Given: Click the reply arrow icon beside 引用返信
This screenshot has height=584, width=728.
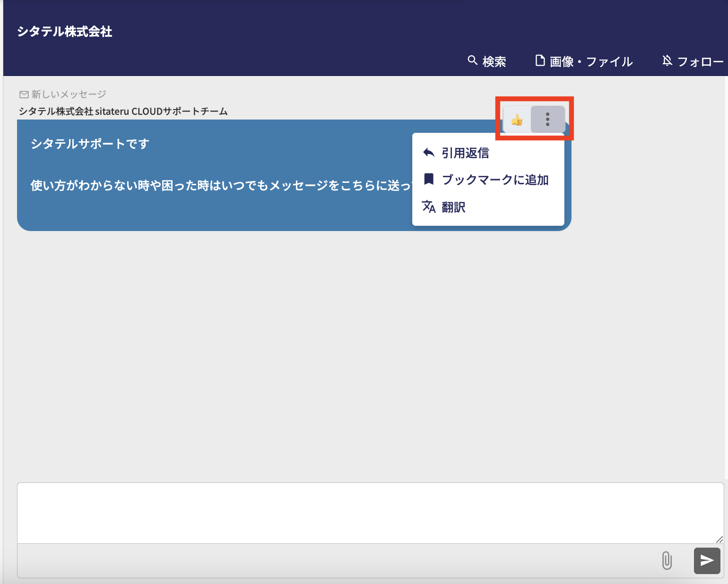Looking at the screenshot, I should click(429, 153).
